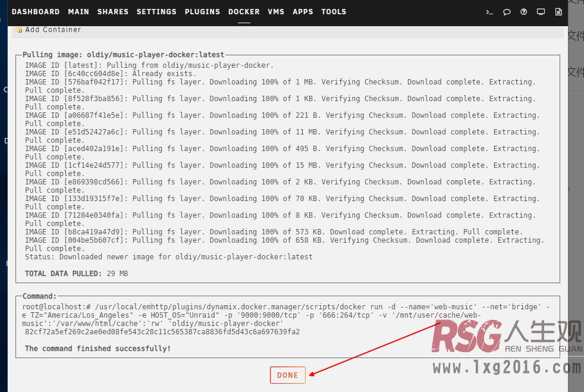Screen dimensions: 584x392
Task: Click the IMAGE ID [b8ca419a47d9] line
Action: tap(274, 232)
